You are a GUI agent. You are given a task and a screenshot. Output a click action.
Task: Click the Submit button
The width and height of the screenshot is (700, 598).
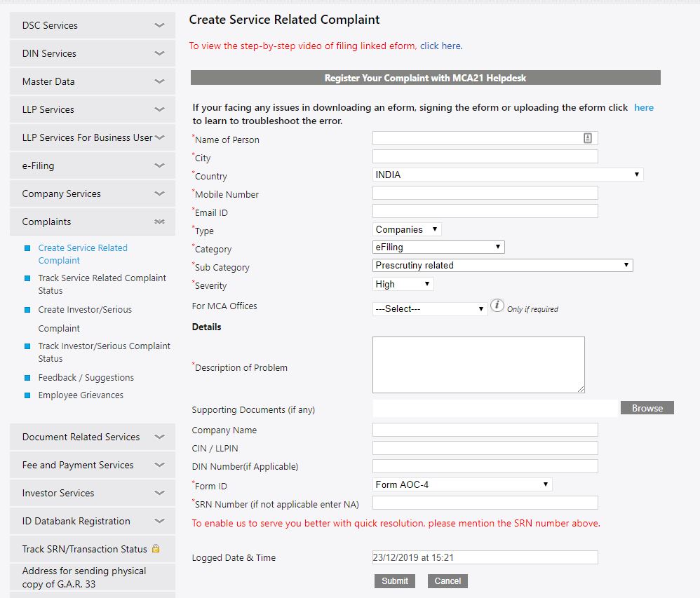click(x=395, y=581)
